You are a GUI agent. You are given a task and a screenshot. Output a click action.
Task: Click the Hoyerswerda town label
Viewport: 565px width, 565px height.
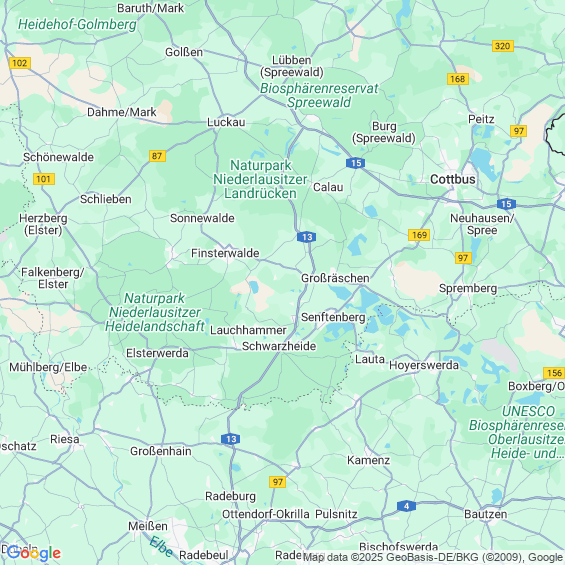[x=424, y=365]
